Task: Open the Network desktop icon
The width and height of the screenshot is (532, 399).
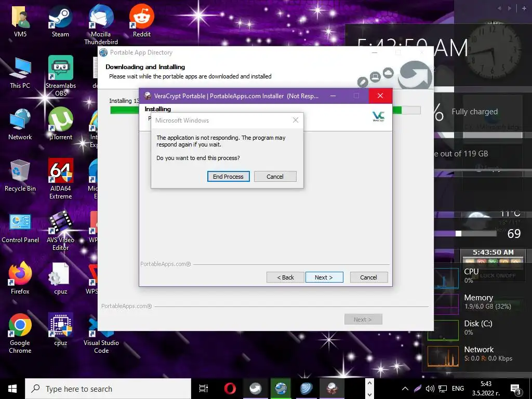Action: coord(20,124)
